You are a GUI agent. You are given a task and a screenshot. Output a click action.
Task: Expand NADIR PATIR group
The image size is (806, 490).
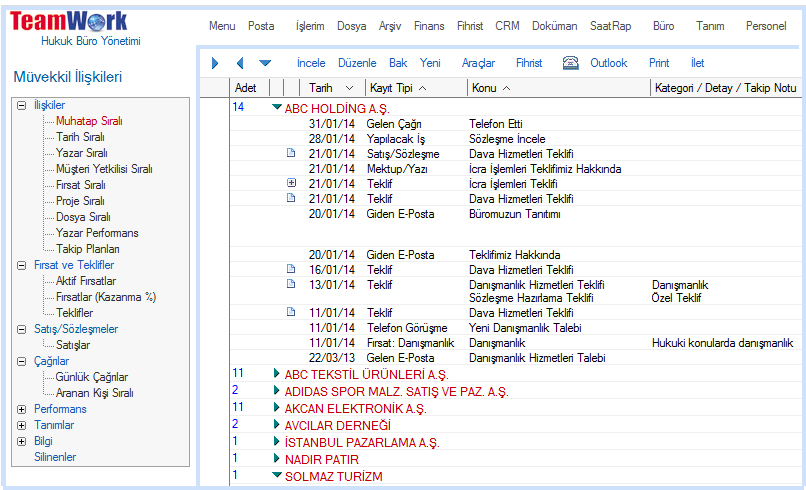tap(277, 458)
